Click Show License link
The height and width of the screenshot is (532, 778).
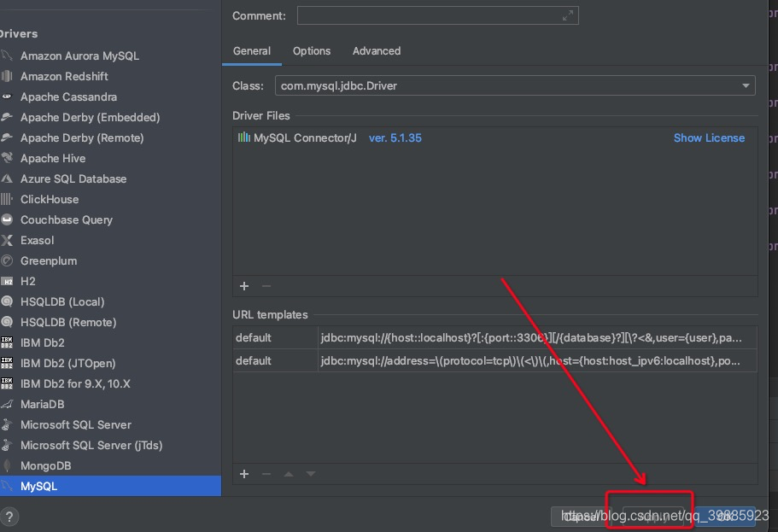point(709,138)
